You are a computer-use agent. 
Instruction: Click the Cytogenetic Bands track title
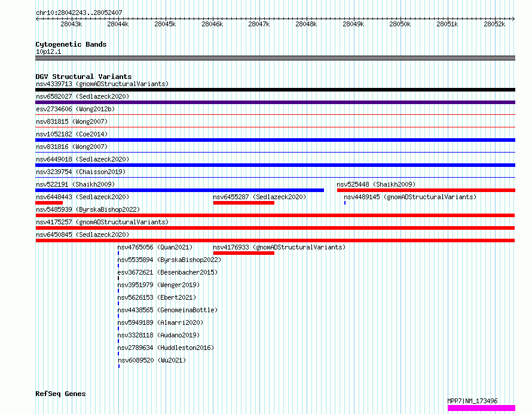(71, 44)
